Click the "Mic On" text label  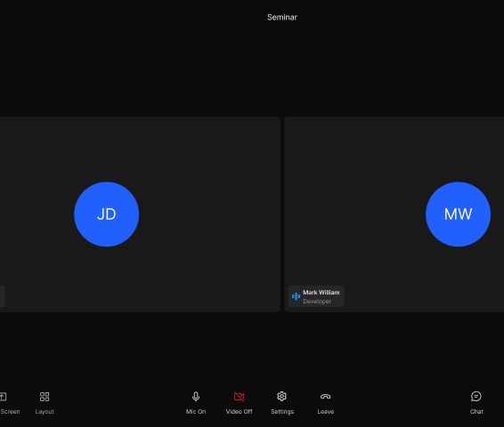coord(196,412)
